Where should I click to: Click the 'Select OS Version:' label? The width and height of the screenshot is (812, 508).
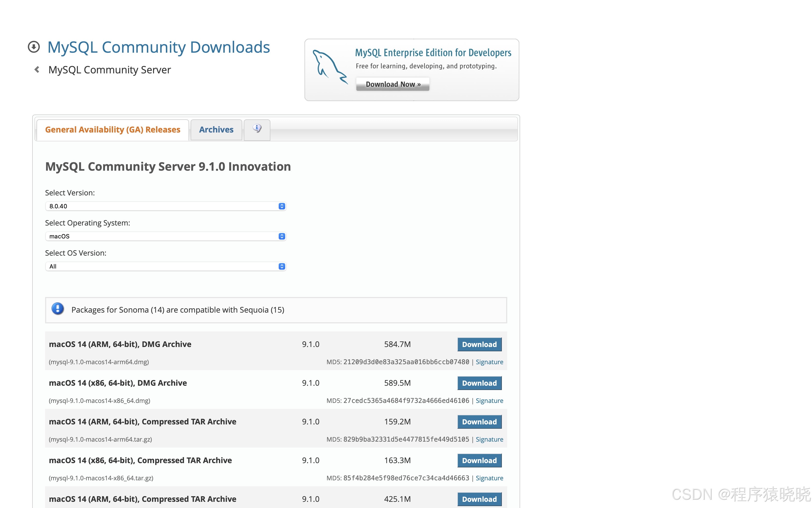pyautogui.click(x=75, y=253)
